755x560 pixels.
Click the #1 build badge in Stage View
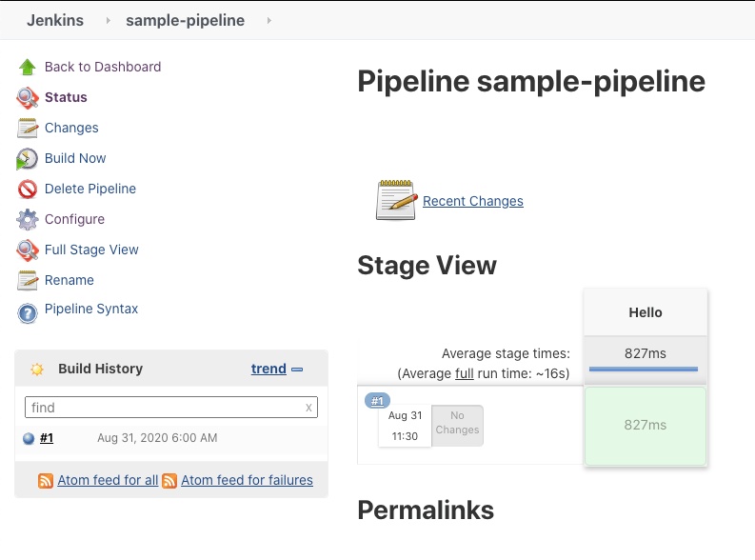coord(377,401)
